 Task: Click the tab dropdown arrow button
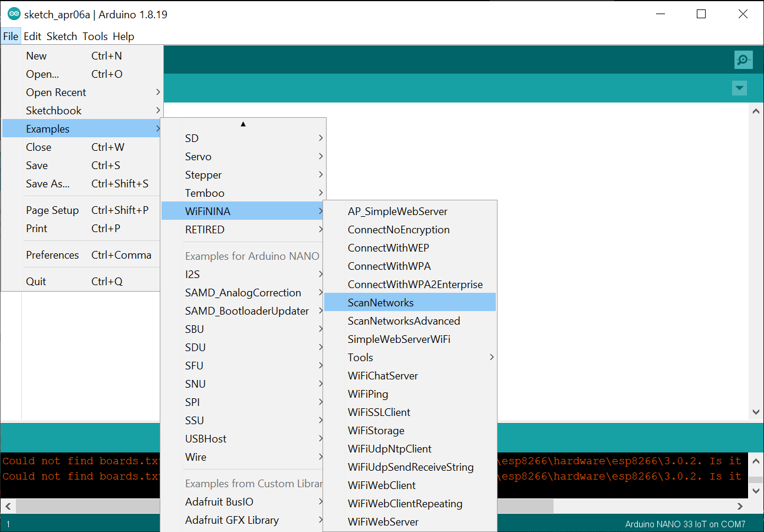coord(739,88)
